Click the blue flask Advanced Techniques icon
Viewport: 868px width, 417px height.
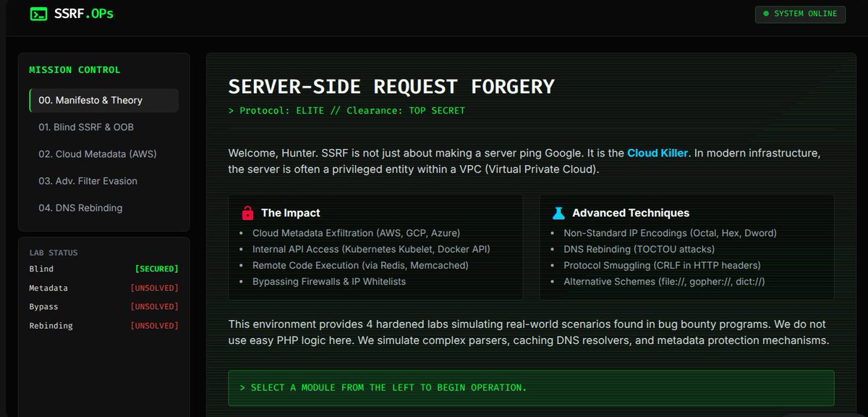[x=558, y=213]
